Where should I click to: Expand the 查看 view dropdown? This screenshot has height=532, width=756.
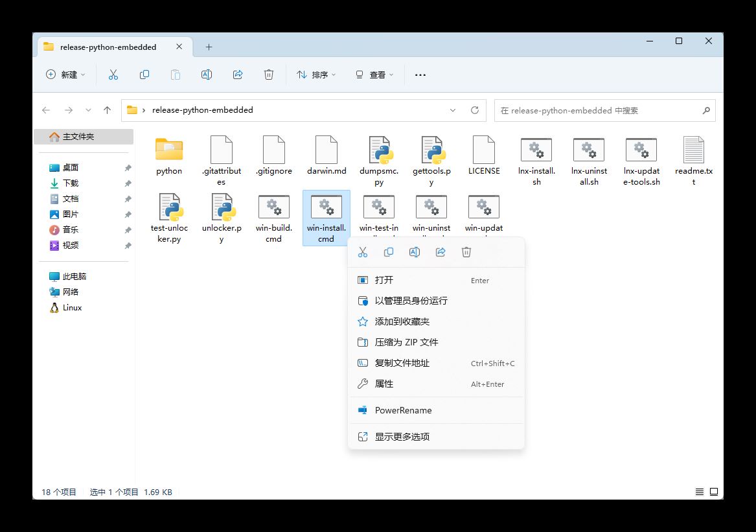(374, 75)
